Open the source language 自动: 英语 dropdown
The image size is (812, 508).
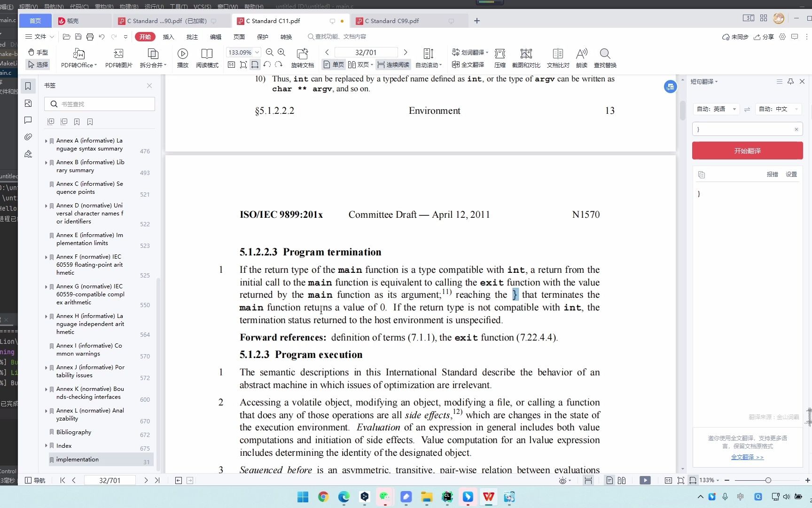(716, 109)
